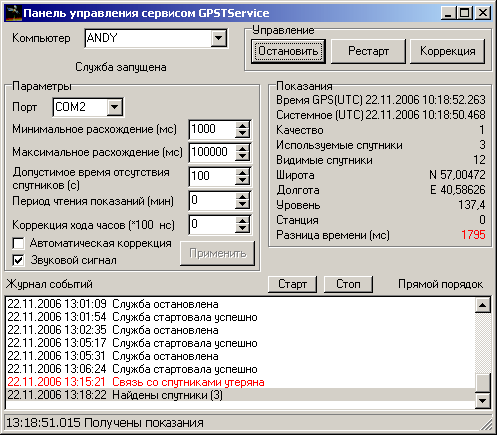Select log entry 13:01:54 Служба стартовала успешно

pyautogui.click(x=240, y=317)
